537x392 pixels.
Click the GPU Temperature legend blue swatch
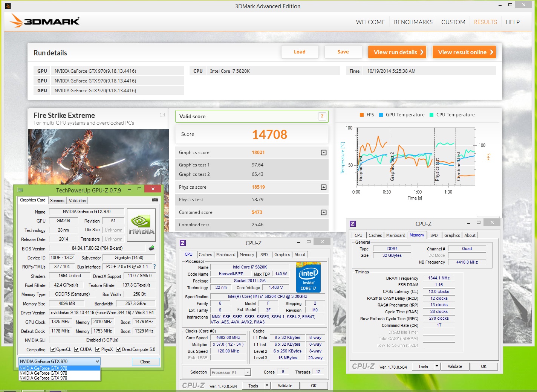[381, 115]
